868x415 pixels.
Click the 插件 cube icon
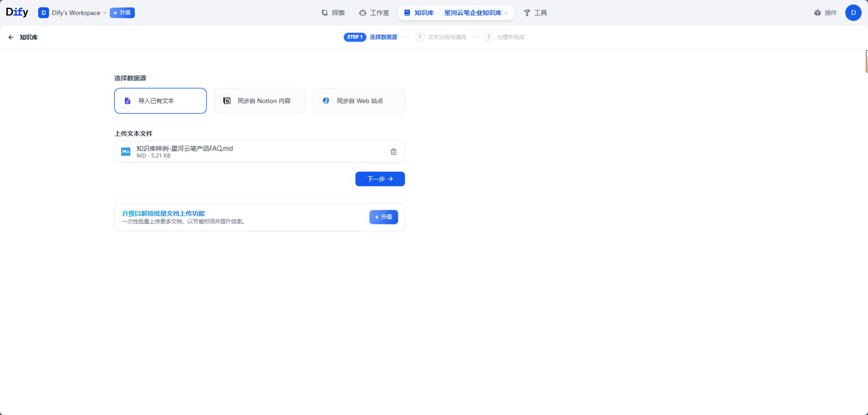pos(818,13)
